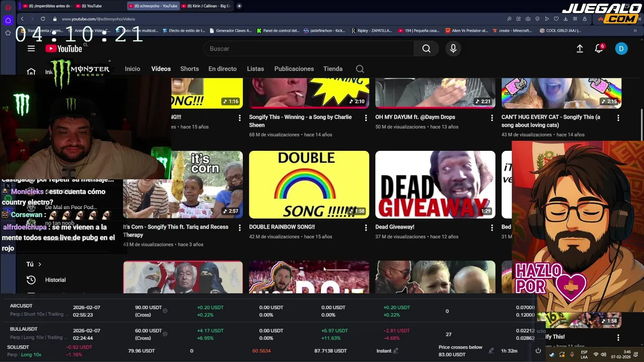Open the Opera ad-blocker shield icon
This screenshot has width=644, height=362.
pos(537,19)
